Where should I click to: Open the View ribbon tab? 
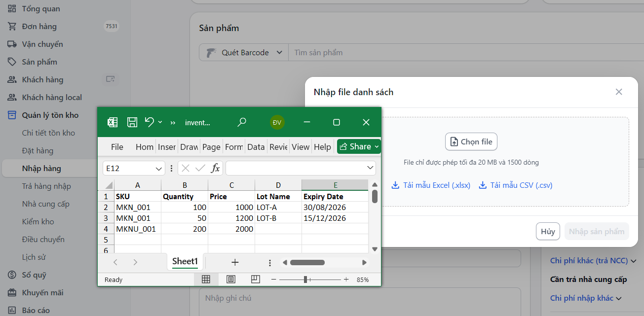tap(301, 147)
